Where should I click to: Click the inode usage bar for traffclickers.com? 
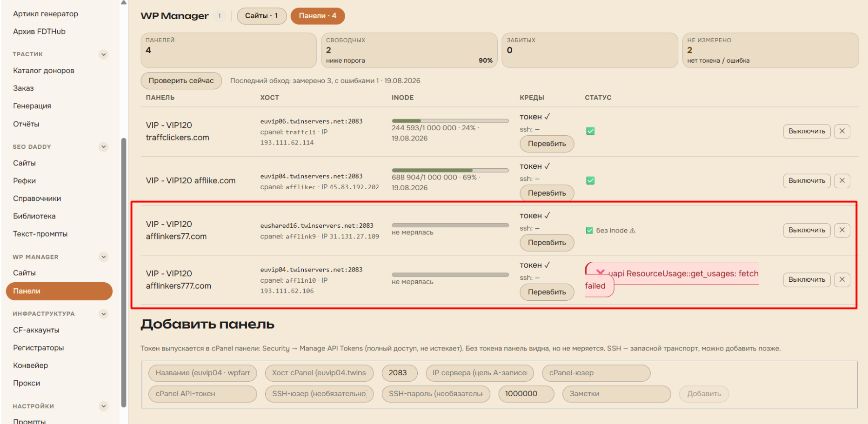click(x=450, y=121)
